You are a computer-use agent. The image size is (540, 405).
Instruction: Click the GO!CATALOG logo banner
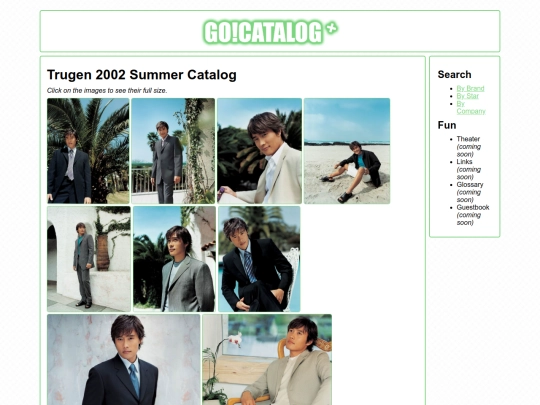(270, 32)
